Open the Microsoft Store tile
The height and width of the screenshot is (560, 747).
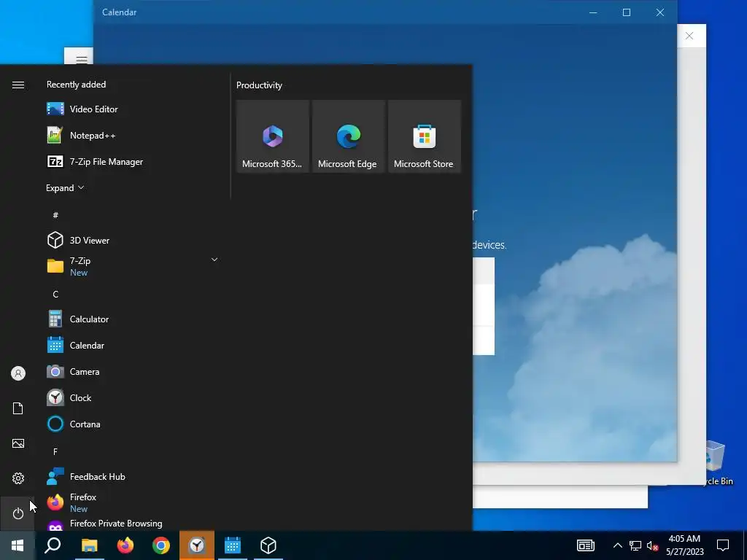pos(425,136)
